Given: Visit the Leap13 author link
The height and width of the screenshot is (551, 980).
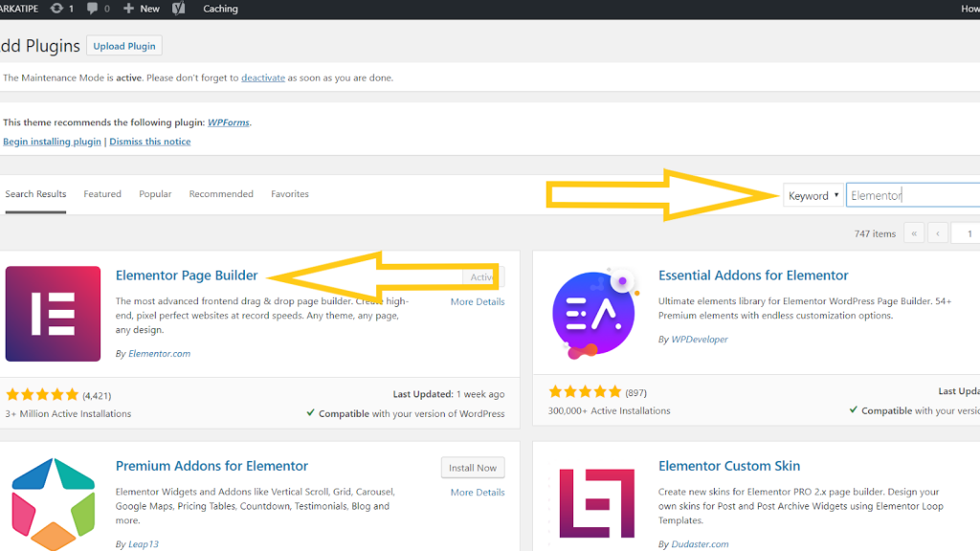Looking at the screenshot, I should click(x=144, y=544).
